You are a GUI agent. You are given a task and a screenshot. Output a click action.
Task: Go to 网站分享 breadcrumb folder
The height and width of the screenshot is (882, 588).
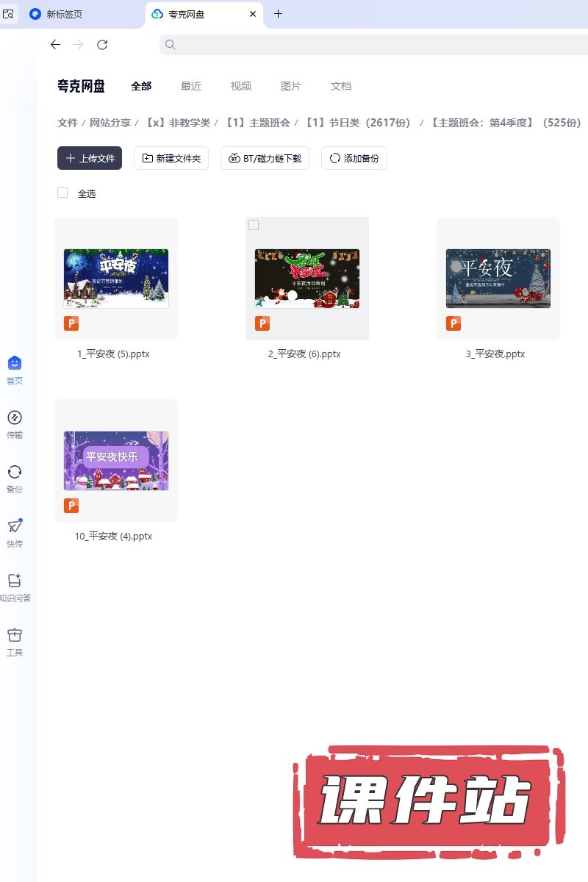(x=110, y=123)
